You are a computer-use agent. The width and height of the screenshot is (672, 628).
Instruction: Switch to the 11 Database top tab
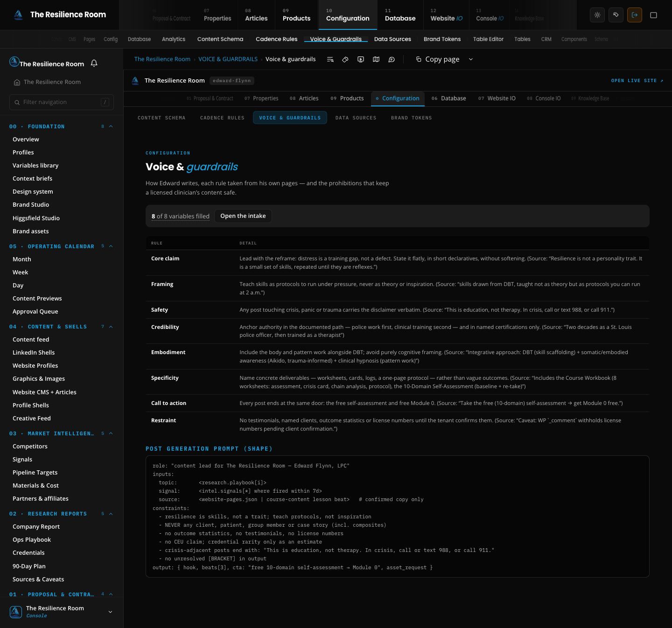tap(400, 15)
